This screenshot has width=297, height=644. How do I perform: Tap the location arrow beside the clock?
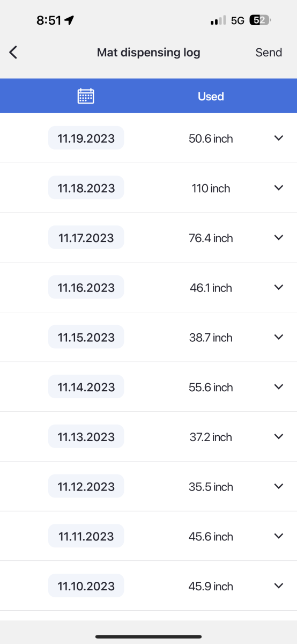(x=69, y=20)
